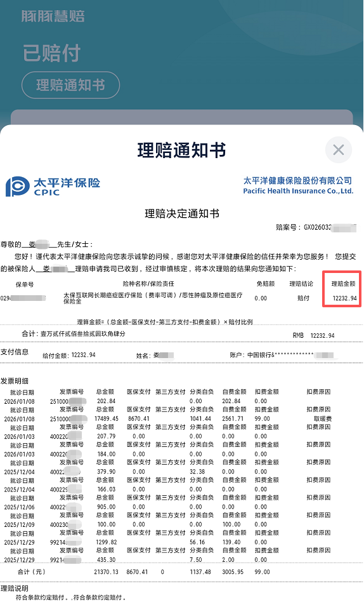Select the 自费金额 value 2561.71
Viewport: 364px width, 612px height.
point(233,418)
